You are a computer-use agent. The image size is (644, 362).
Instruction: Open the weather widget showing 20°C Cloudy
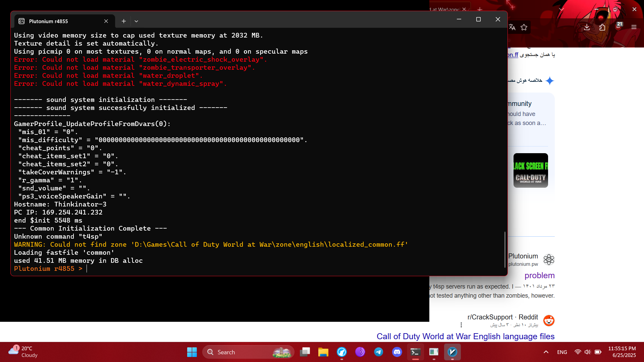(23, 352)
